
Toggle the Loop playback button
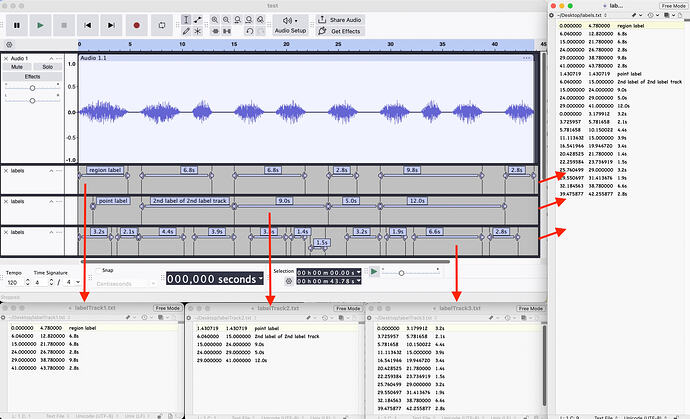[x=162, y=26]
